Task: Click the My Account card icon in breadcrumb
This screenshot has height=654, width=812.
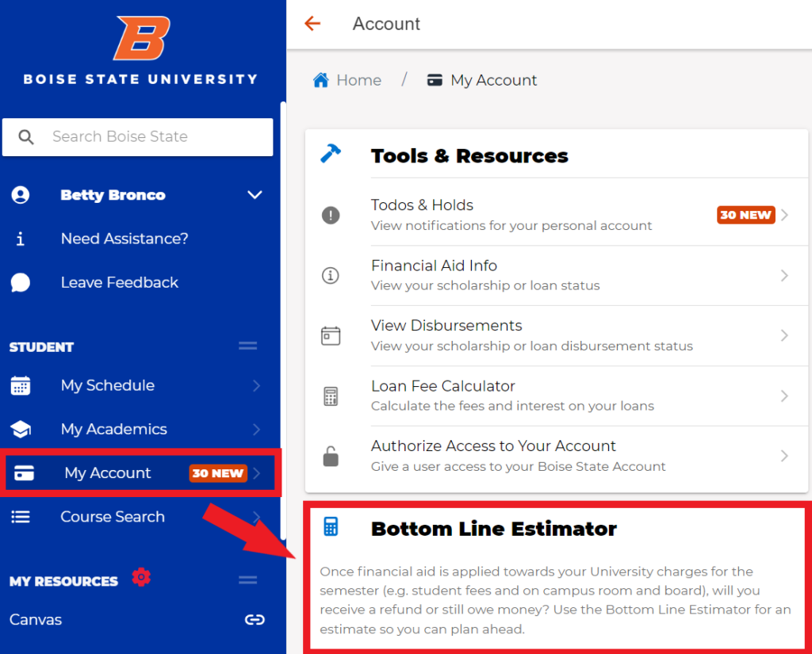Action: tap(435, 80)
